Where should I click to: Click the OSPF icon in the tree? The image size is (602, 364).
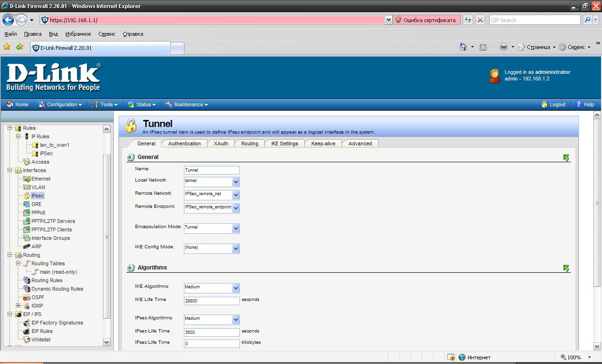(27, 297)
